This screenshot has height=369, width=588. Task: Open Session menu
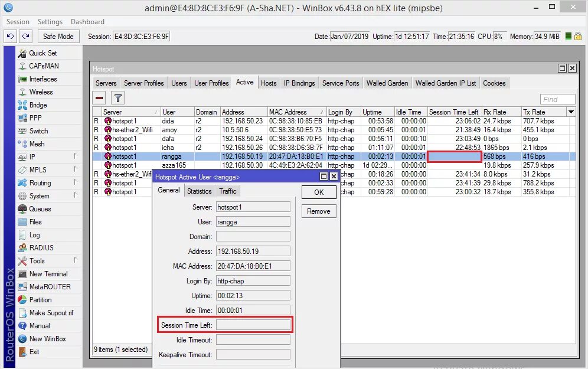click(18, 22)
